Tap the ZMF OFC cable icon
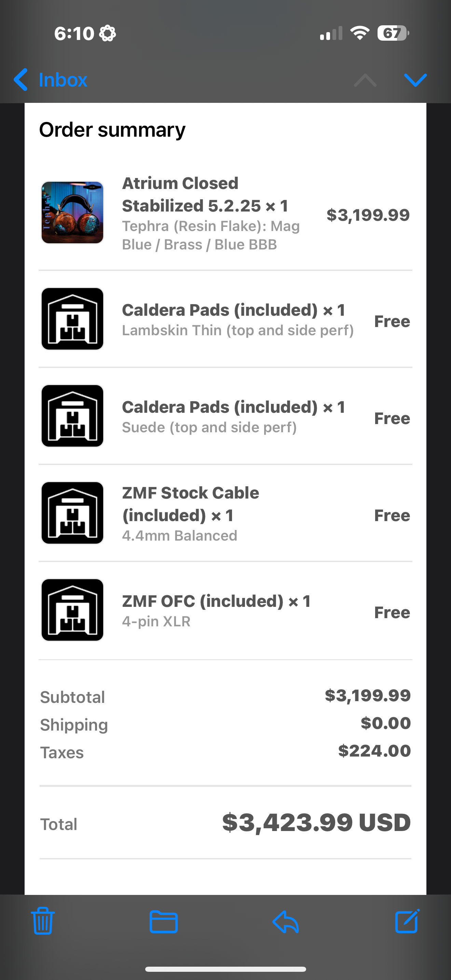The image size is (451, 980). pos(72,610)
